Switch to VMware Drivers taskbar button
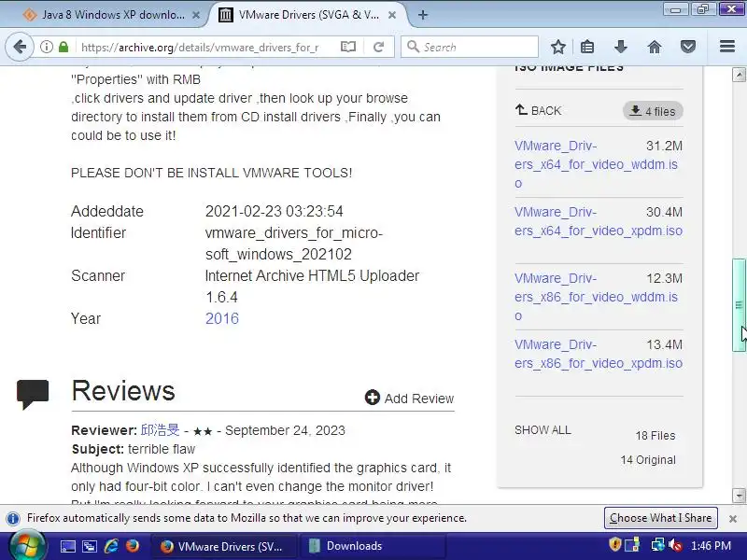The width and height of the screenshot is (747, 560). (223, 546)
